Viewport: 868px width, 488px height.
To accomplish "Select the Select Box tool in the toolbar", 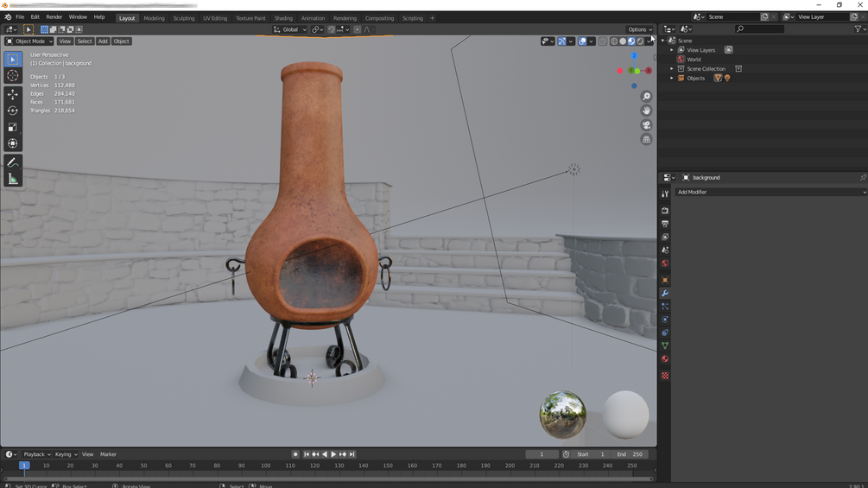I will (x=13, y=60).
